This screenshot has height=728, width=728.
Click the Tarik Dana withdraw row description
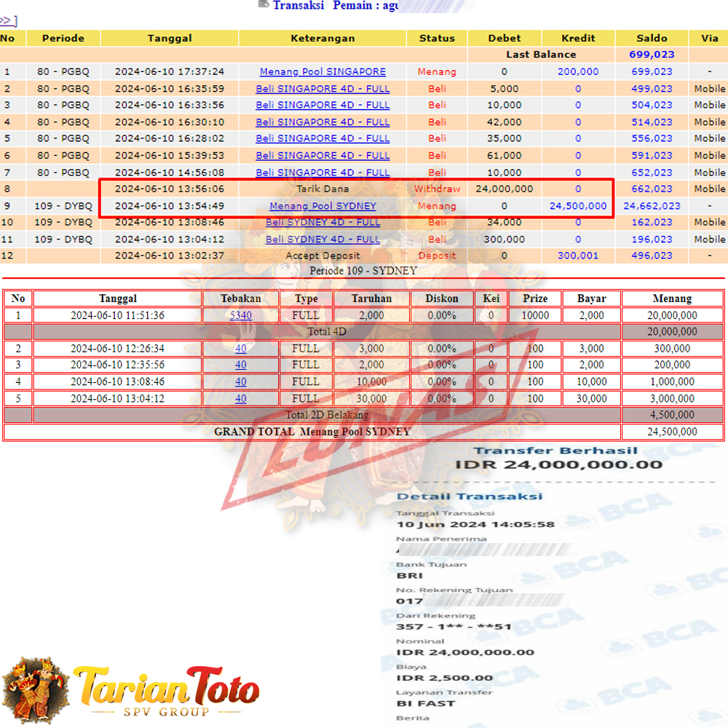(x=323, y=189)
